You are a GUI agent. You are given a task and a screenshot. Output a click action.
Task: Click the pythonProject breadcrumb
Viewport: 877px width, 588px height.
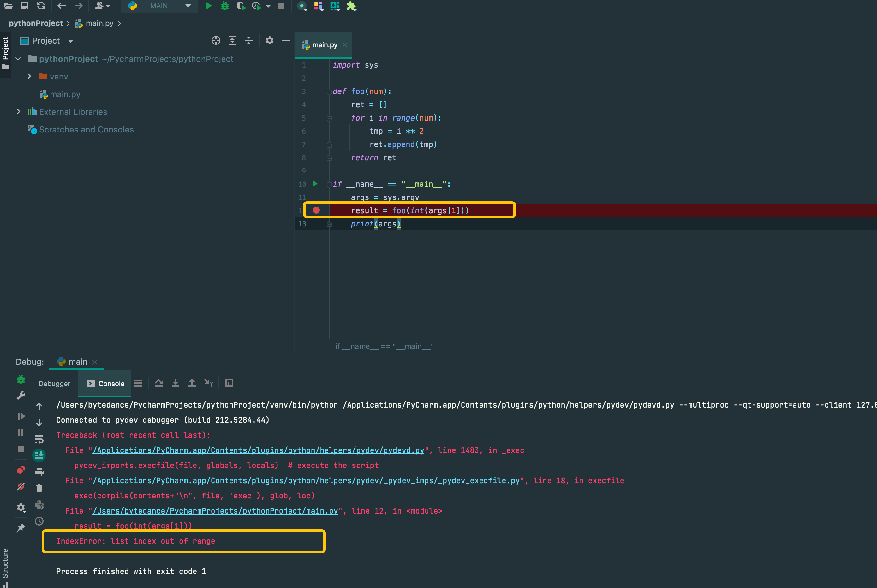click(x=36, y=23)
